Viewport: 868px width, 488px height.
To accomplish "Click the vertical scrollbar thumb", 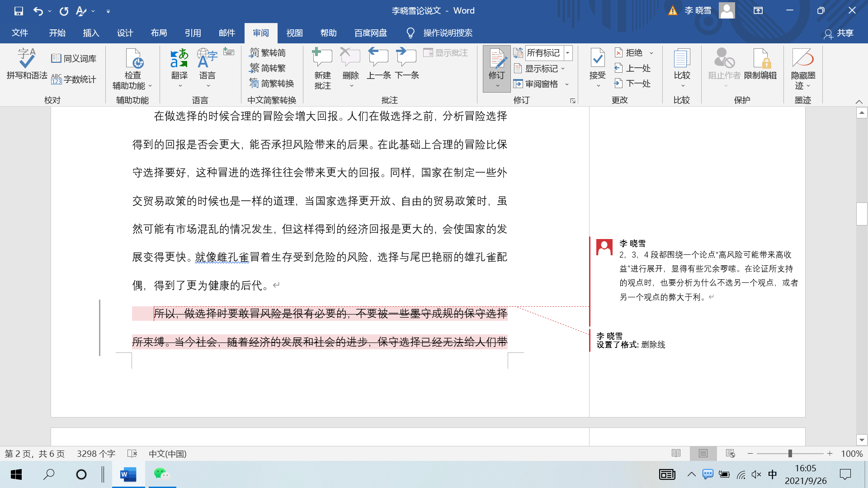I will coord(862,214).
